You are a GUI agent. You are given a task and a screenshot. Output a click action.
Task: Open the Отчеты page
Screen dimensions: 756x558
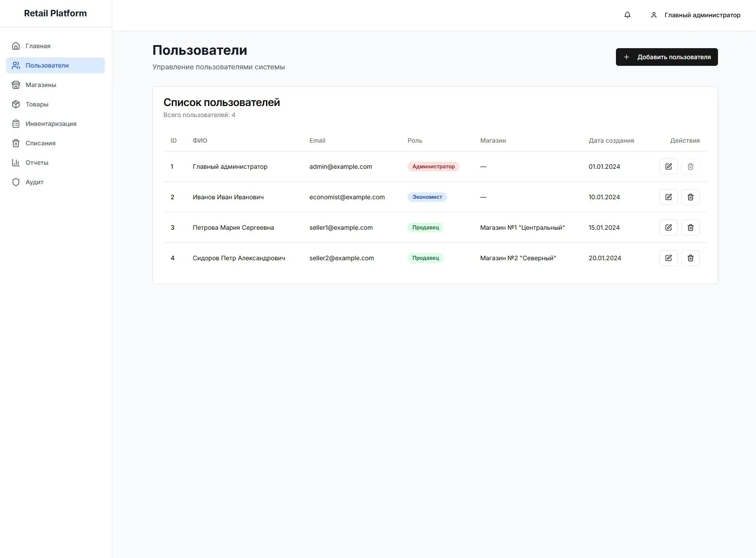point(37,163)
